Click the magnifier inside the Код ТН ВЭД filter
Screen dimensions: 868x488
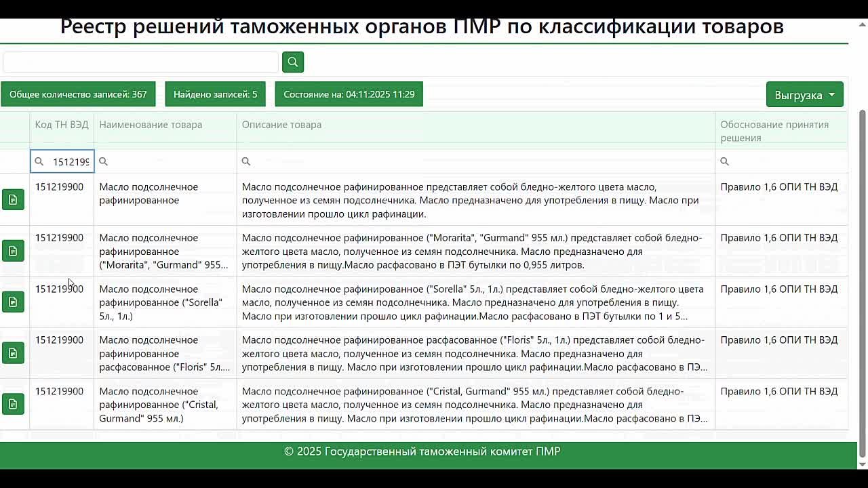pyautogui.click(x=39, y=161)
